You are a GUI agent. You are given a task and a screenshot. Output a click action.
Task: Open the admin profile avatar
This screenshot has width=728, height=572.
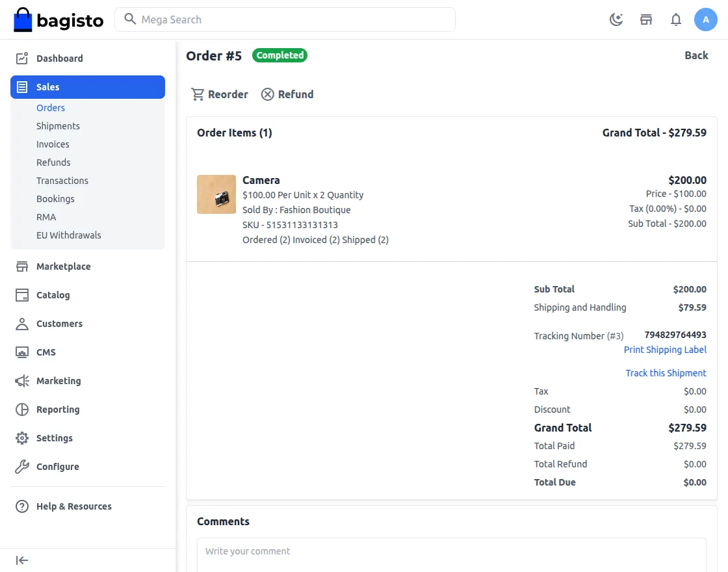coord(706,19)
